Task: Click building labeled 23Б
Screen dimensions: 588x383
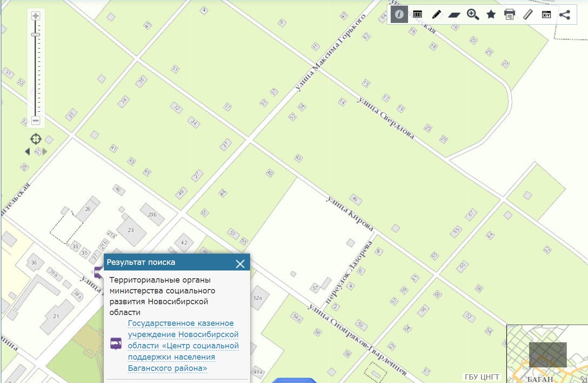Action: (152, 214)
